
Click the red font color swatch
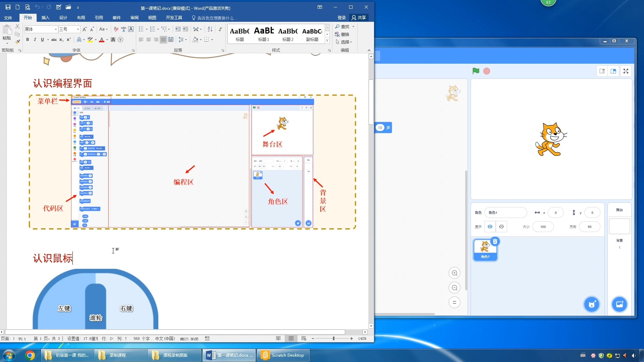101,40
